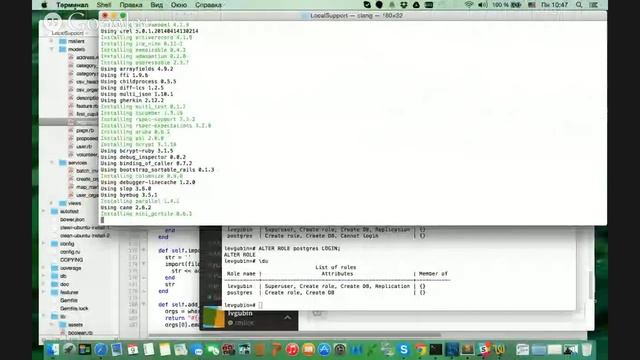Expand the views folder in sidebar
This screenshot has height=360, width=640.
51,203
